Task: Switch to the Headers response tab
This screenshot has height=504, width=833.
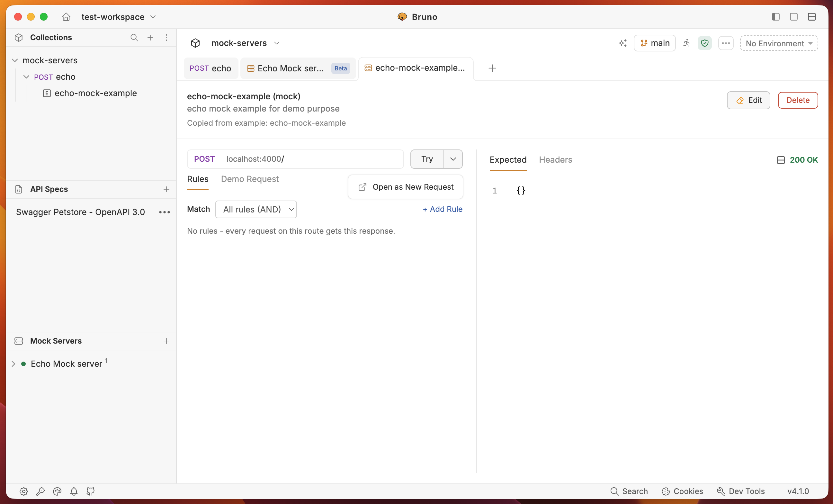Action: pyautogui.click(x=555, y=160)
